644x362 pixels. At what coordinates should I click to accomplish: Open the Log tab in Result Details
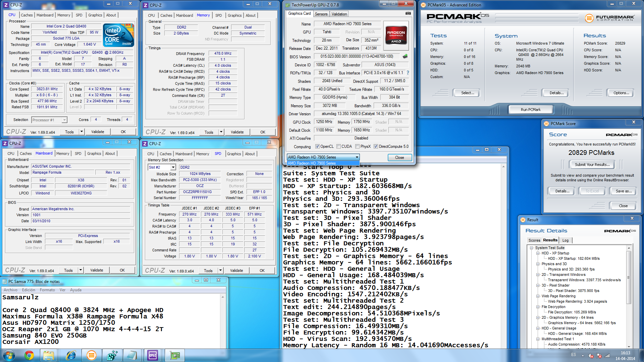coord(566,240)
